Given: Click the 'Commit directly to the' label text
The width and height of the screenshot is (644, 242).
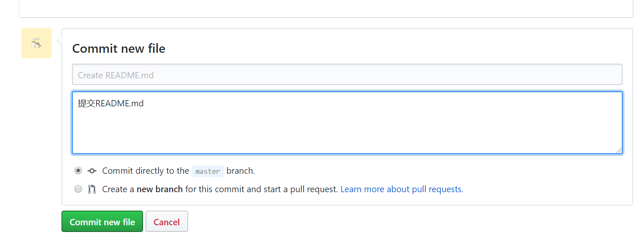Looking at the screenshot, I should coord(146,171).
